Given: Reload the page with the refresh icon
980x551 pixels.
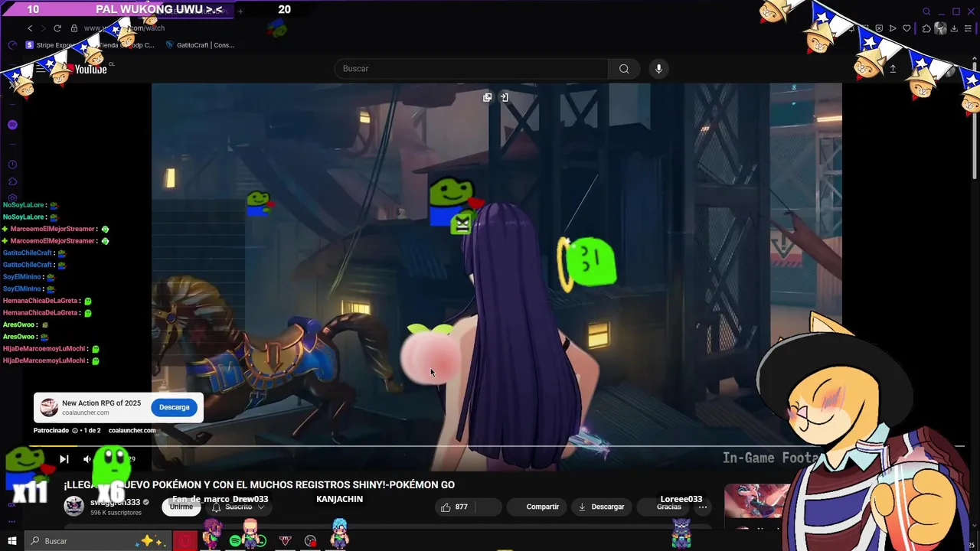Looking at the screenshot, I should (x=57, y=28).
